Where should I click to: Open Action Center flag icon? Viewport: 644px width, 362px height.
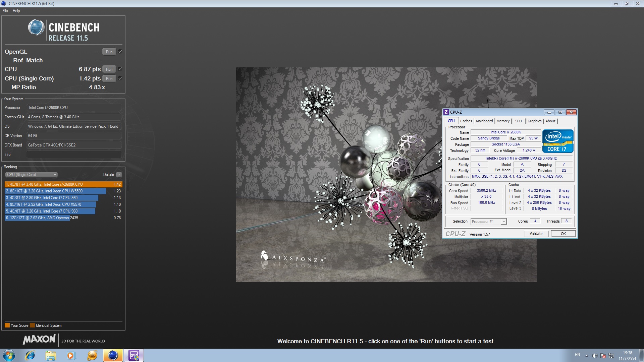[603, 356]
